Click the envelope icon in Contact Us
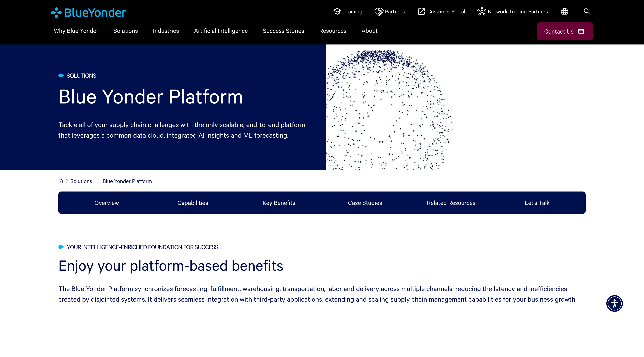Screen dimensions: 644x357 tap(581, 31)
